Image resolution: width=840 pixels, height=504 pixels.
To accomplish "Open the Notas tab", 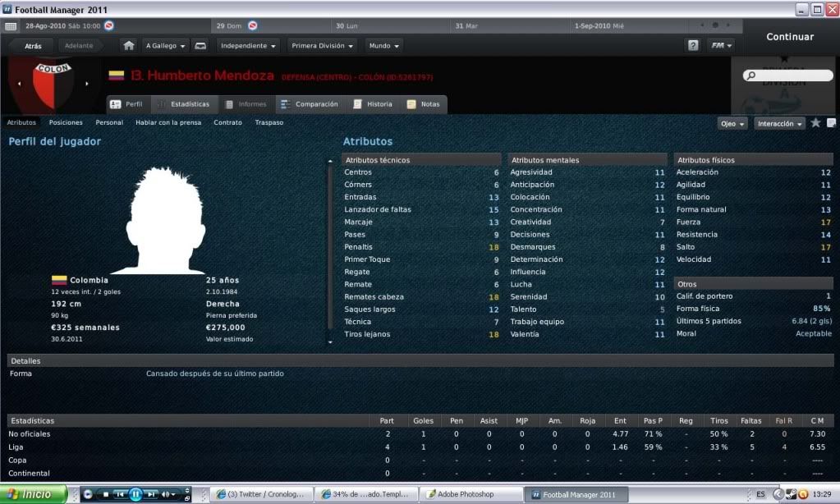I will (423, 104).
